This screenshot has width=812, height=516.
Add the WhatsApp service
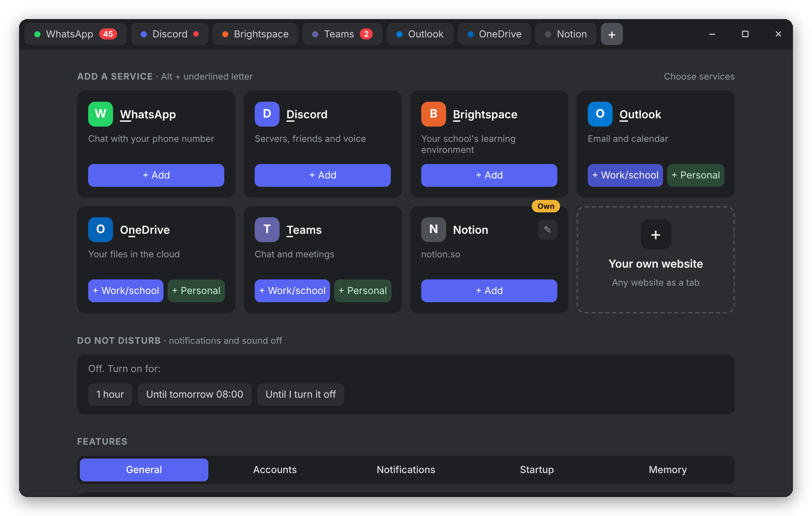[156, 175]
